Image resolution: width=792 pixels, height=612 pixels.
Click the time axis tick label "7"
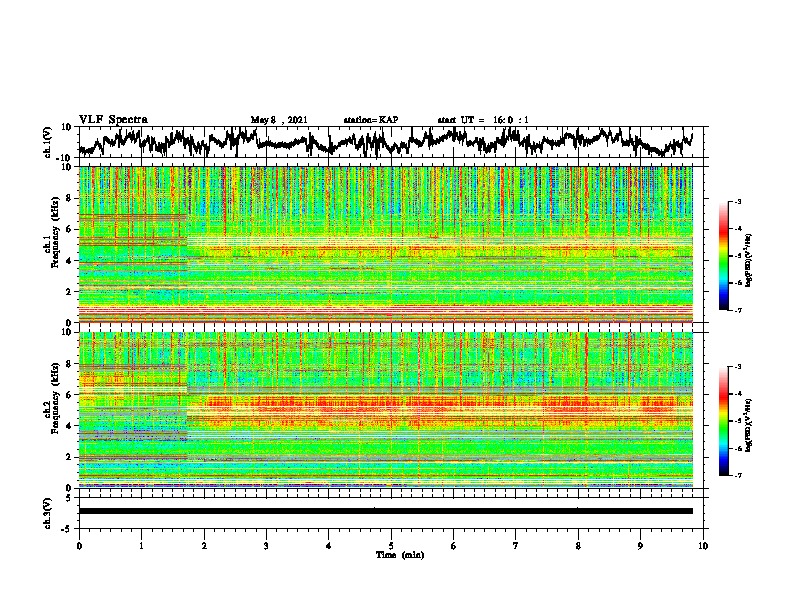(x=516, y=546)
